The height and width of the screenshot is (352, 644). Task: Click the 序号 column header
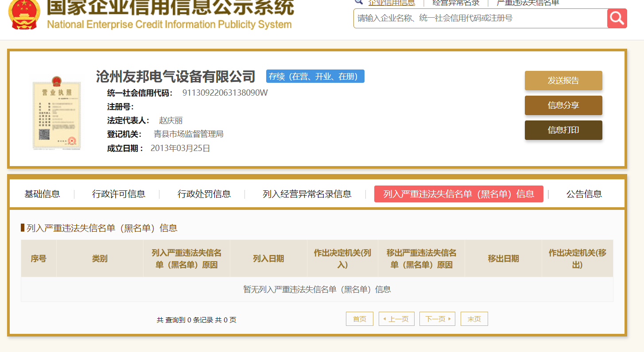pyautogui.click(x=39, y=259)
